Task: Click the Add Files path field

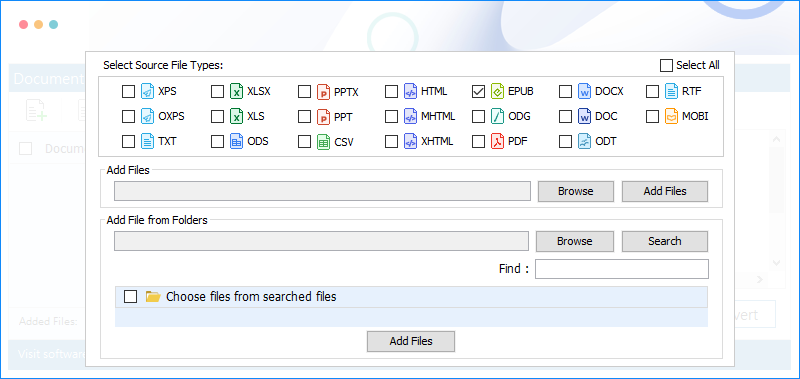Action: [322, 191]
